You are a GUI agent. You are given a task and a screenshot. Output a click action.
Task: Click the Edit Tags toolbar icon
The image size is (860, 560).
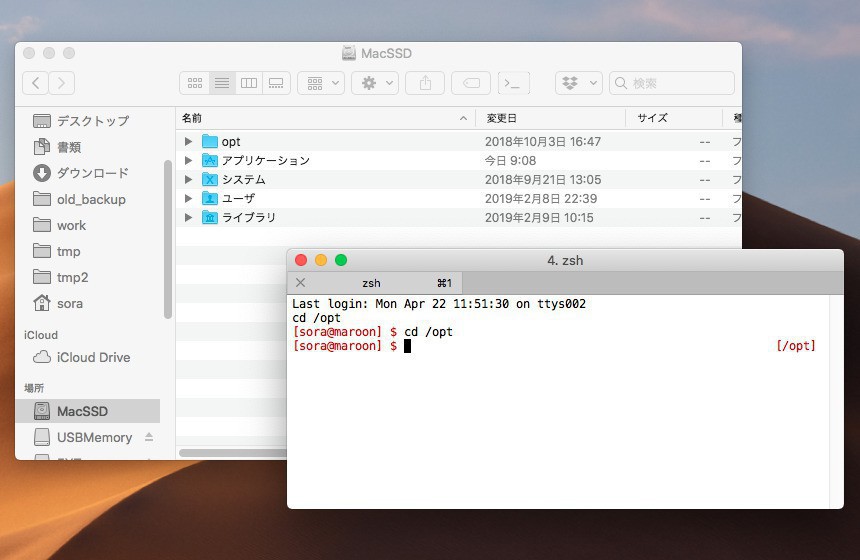pyautogui.click(x=471, y=83)
